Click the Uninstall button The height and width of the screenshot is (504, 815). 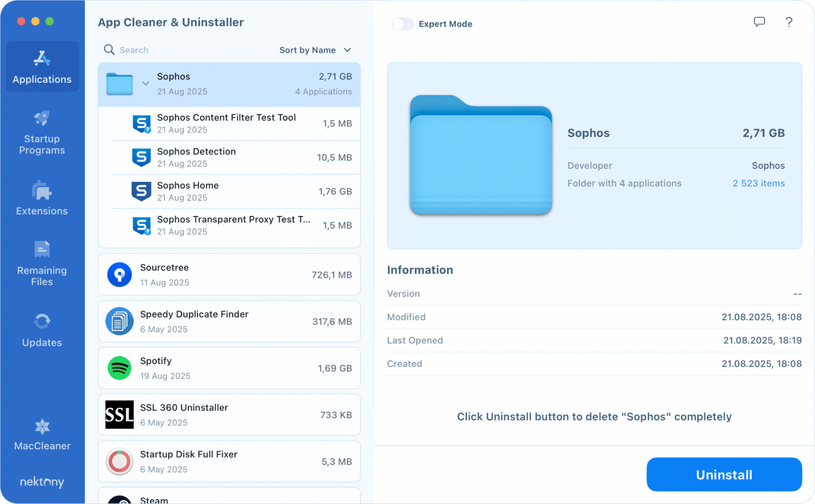(x=724, y=474)
